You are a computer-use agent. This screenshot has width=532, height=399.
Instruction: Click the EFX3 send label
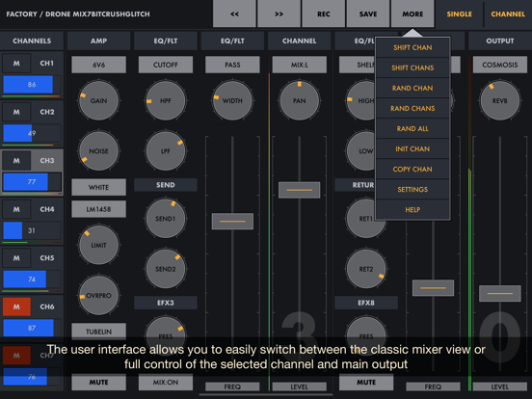[x=166, y=303]
